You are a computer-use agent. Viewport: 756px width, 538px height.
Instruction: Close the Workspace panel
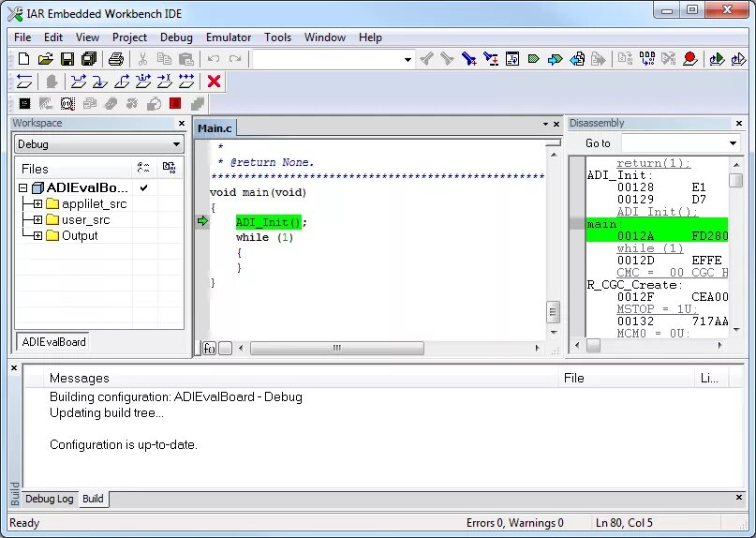coord(182,124)
